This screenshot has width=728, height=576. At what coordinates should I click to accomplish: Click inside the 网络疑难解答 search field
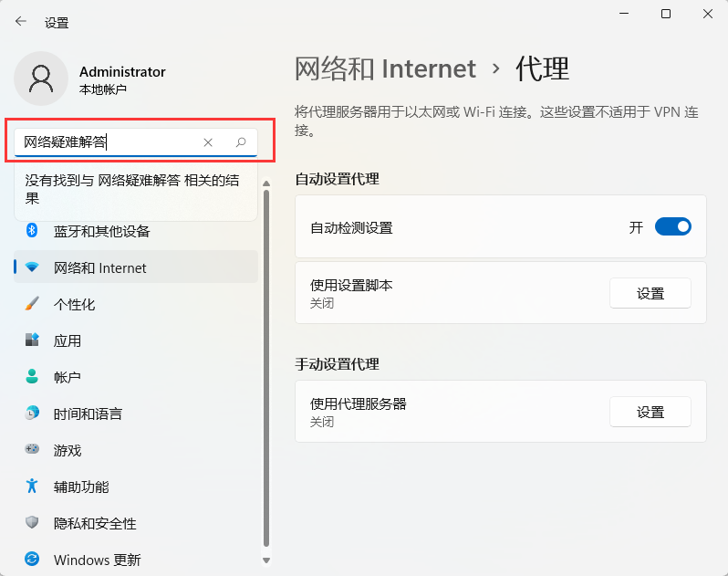(109, 142)
